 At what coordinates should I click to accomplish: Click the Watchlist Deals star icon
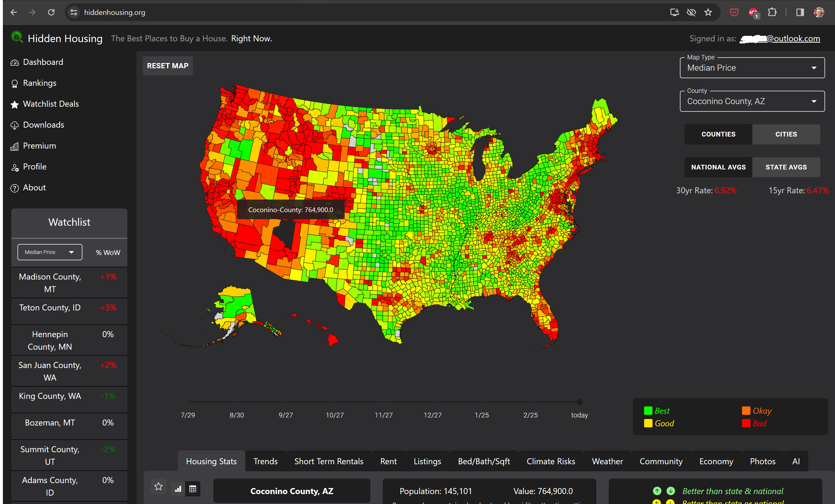[x=15, y=104]
